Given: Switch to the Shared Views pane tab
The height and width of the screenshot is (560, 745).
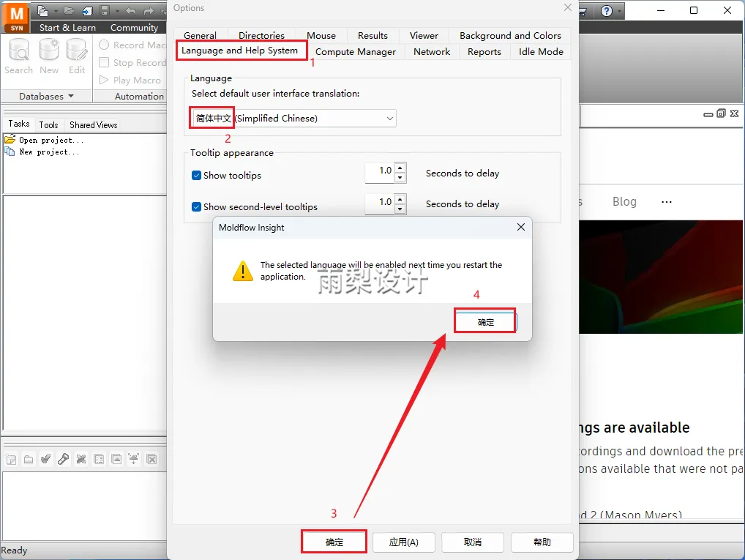Looking at the screenshot, I should tap(93, 125).
